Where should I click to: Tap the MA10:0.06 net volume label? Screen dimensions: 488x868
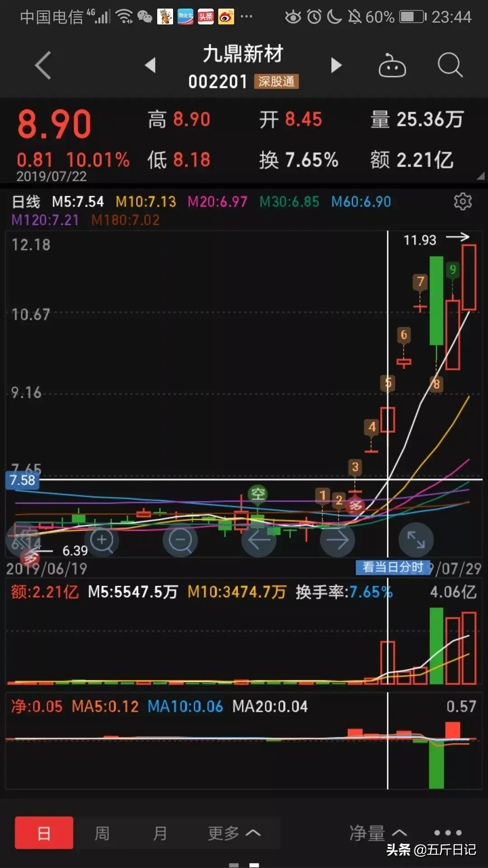pos(185,706)
